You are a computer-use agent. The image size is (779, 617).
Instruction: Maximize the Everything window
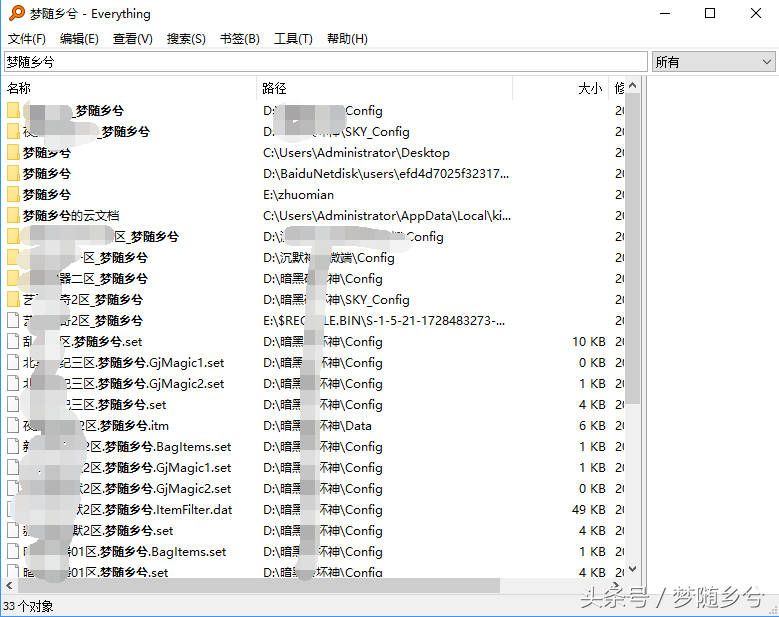point(710,13)
